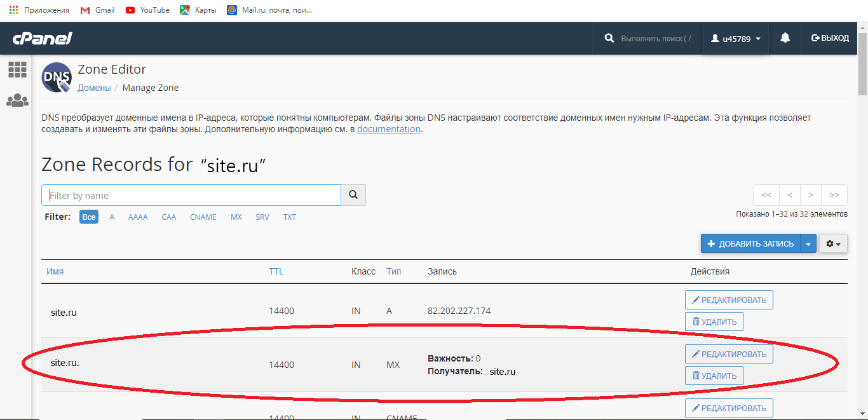Filter records by TXT type

(x=290, y=217)
